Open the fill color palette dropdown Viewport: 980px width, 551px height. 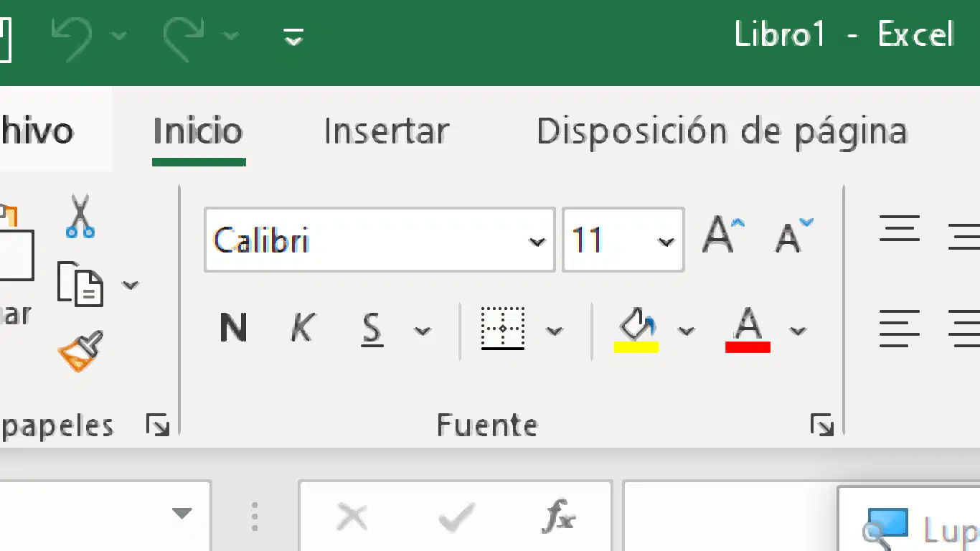[687, 331]
